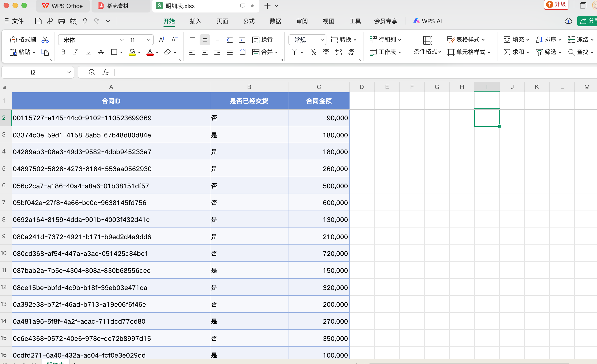This screenshot has height=364, width=597.
Task: Click the insert function fx icon
Action: point(105,72)
